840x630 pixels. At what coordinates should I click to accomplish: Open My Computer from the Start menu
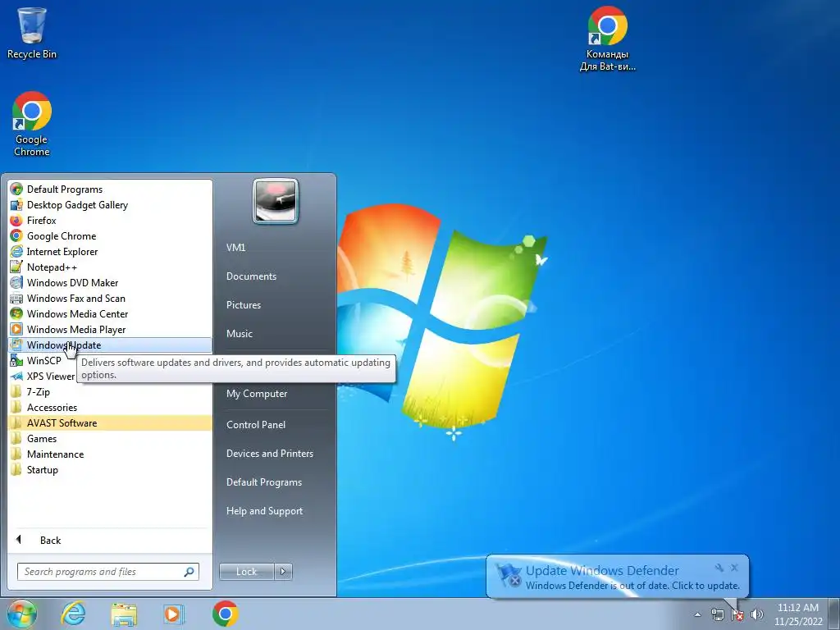coord(257,394)
